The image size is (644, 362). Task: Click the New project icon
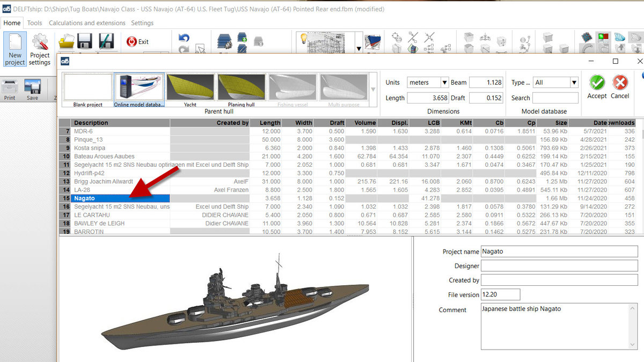point(15,49)
